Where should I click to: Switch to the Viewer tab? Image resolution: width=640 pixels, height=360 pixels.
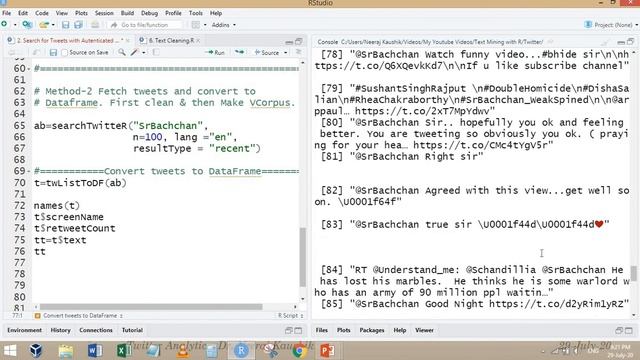tap(424, 330)
